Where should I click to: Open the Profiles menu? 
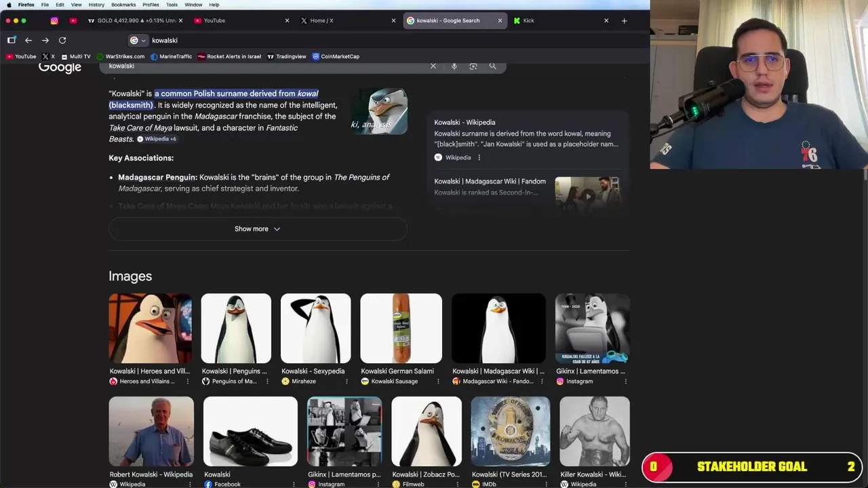(151, 5)
